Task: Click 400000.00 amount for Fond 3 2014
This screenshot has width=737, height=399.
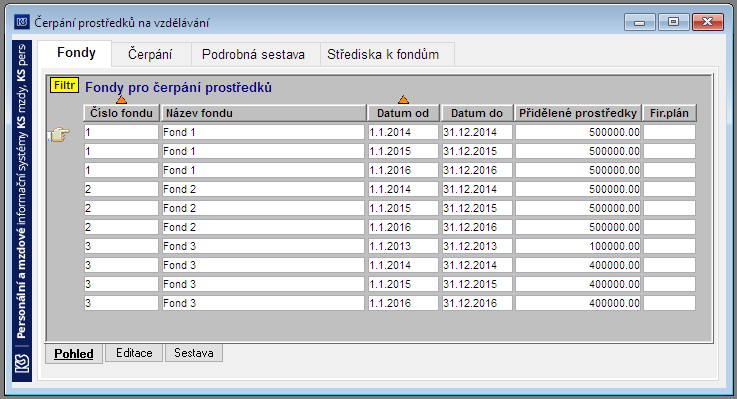Action: [578, 266]
